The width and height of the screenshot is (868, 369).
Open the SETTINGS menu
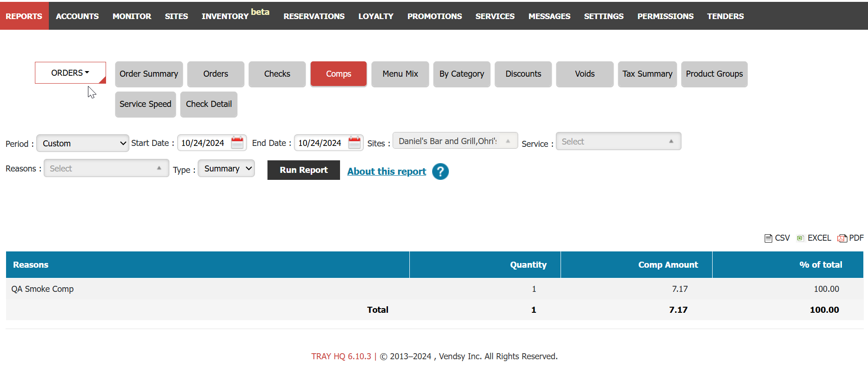(604, 16)
